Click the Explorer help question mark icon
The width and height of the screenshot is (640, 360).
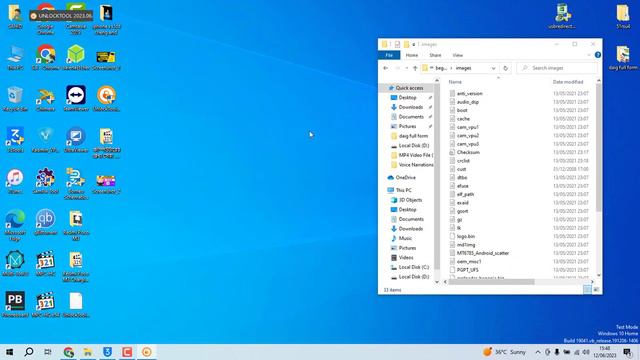tap(598, 55)
